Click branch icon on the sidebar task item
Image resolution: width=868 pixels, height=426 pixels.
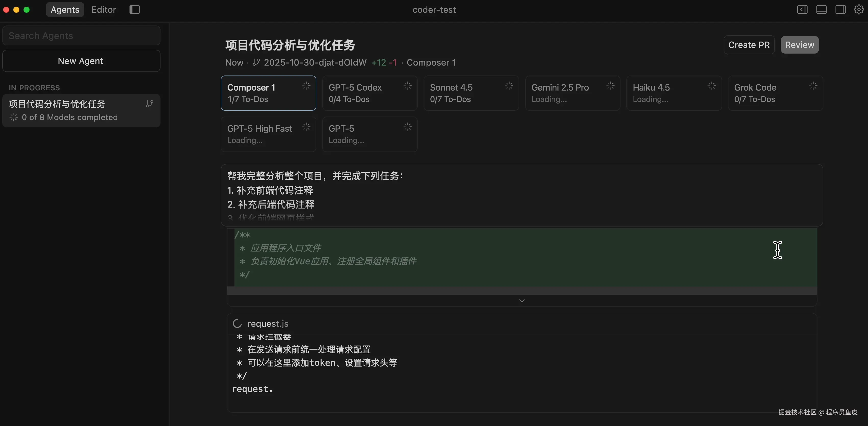pos(149,104)
